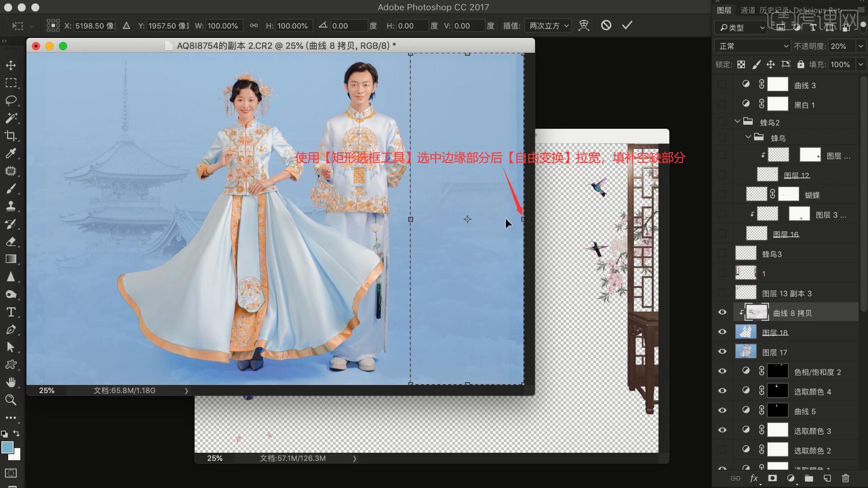This screenshot has height=488, width=868.
Task: Select the Zoom tool
Action: [11, 400]
